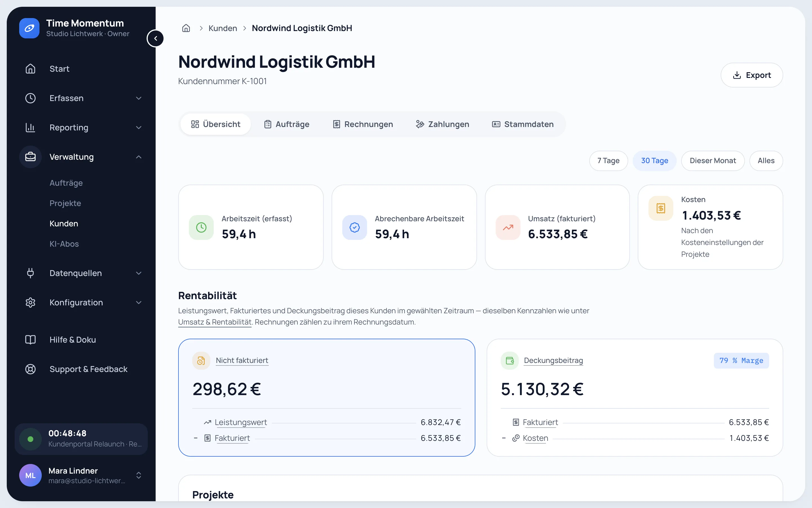Viewport: 812px width, 508px height.
Task: Click the Hilfe & Doku book icon
Action: pyautogui.click(x=30, y=340)
